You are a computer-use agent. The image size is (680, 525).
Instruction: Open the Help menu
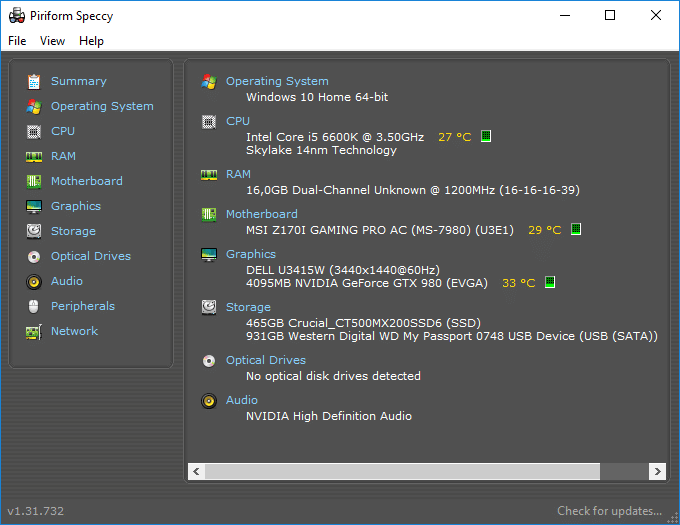point(92,41)
